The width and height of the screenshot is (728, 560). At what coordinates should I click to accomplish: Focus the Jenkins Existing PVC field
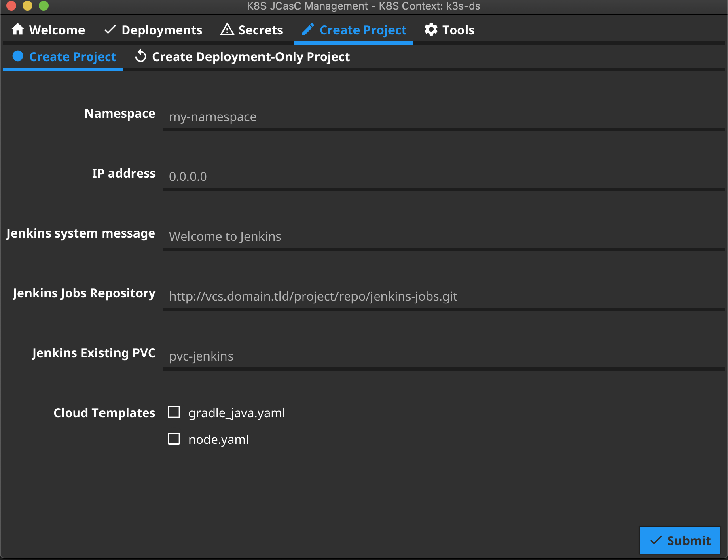click(x=443, y=356)
